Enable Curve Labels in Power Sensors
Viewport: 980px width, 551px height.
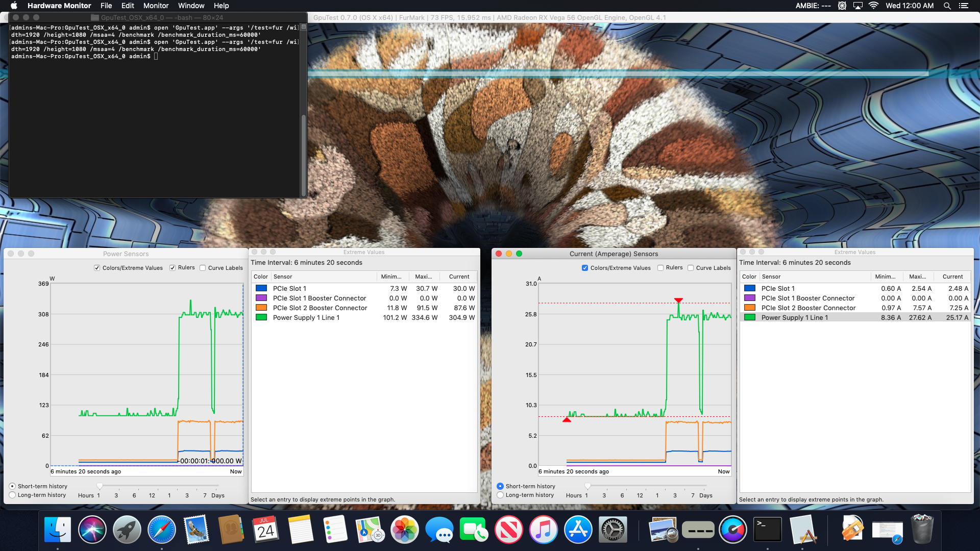coord(203,268)
